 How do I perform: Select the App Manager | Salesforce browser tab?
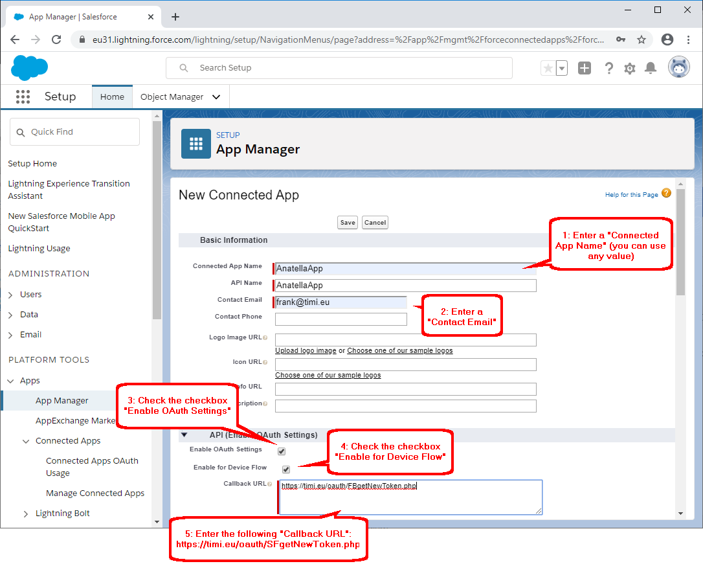[x=83, y=17]
